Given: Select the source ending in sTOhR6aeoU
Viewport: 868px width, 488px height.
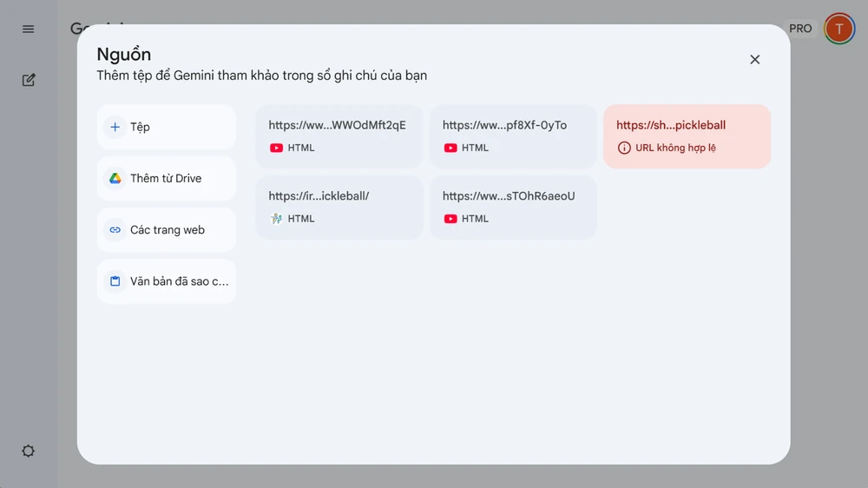Looking at the screenshot, I should [x=513, y=207].
